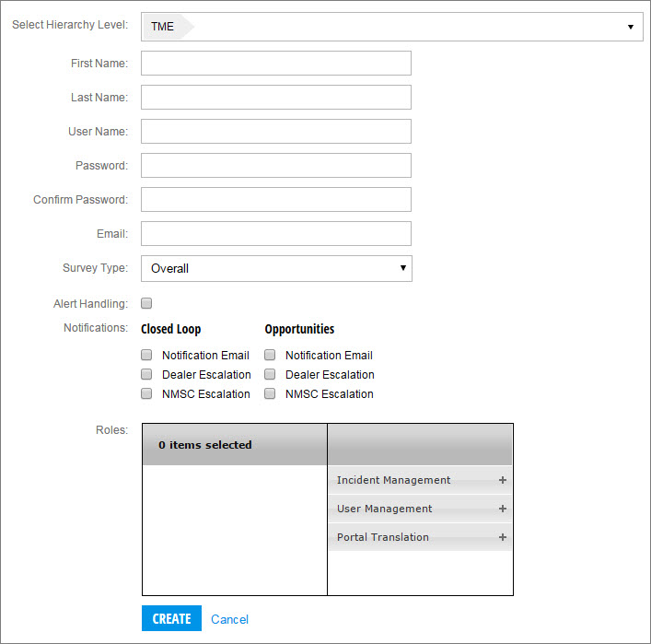This screenshot has height=644, width=651.
Task: Check Opportunities NMSC Escalation
Action: [270, 393]
